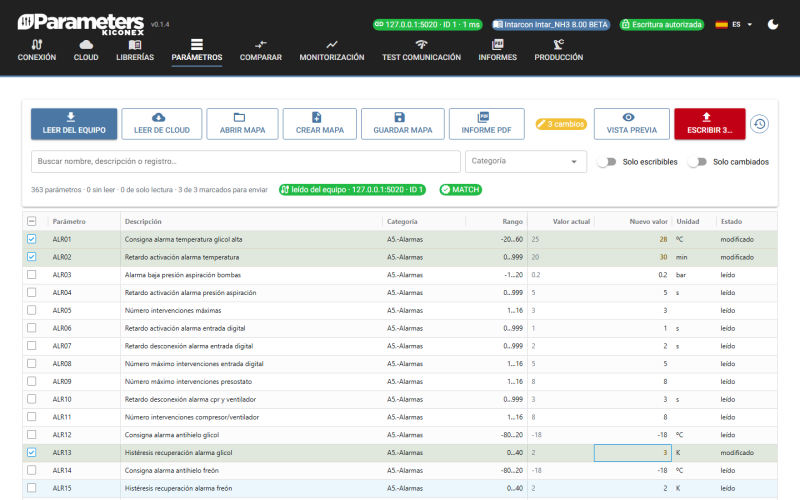
Task: Check the ALR12 row checkbox
Action: tap(32, 435)
